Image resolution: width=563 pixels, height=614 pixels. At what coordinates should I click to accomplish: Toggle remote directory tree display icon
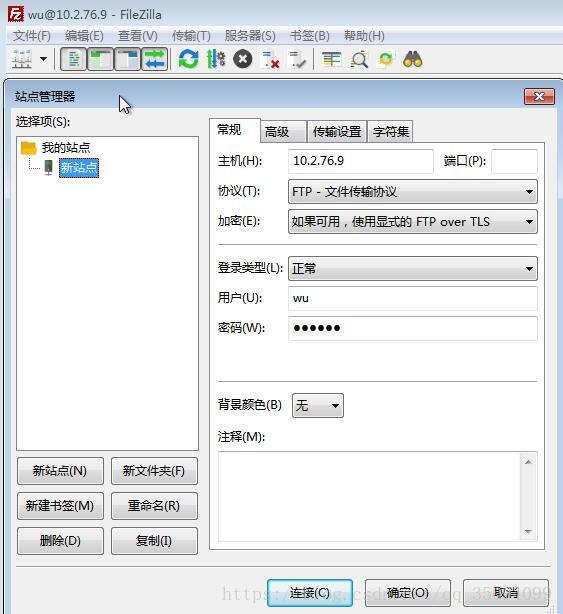[127, 60]
